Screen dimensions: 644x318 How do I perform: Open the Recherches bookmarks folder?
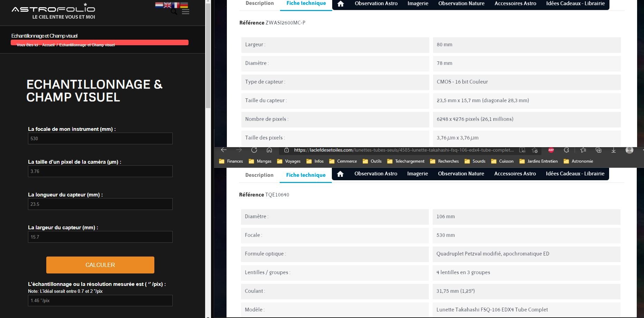444,161
